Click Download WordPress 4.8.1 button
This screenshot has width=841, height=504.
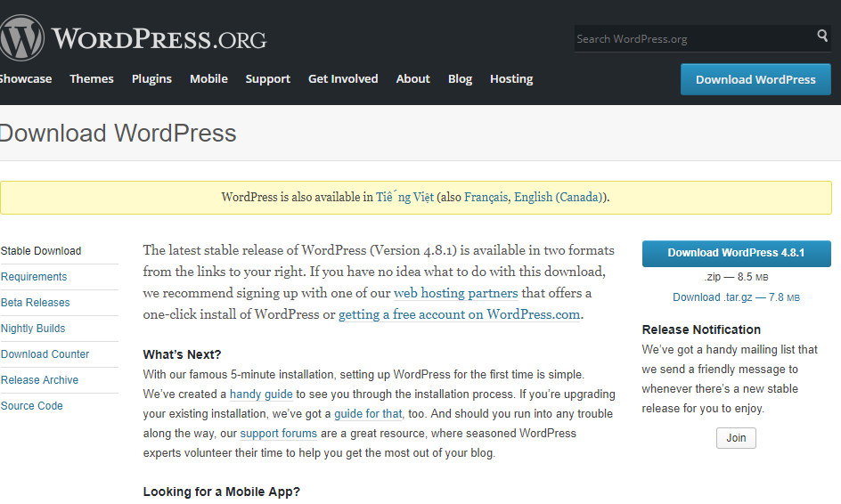[737, 253]
